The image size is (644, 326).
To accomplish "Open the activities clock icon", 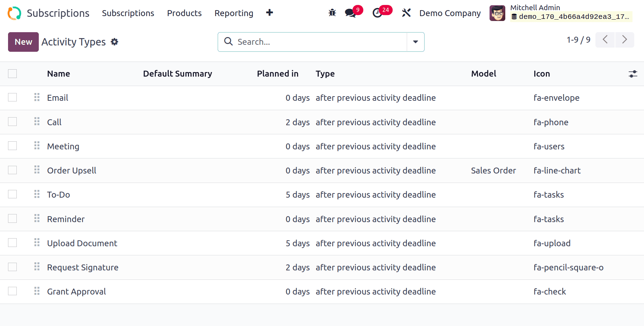I will tap(377, 13).
